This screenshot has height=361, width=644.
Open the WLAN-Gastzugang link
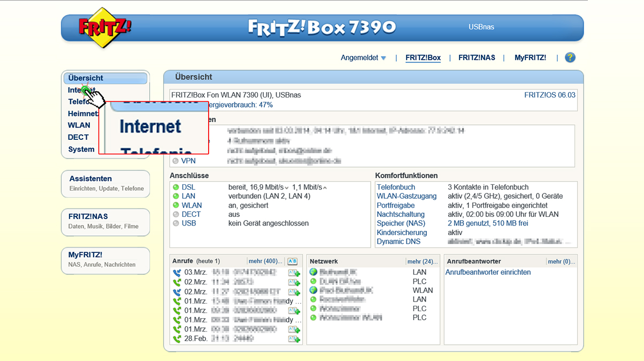point(407,197)
